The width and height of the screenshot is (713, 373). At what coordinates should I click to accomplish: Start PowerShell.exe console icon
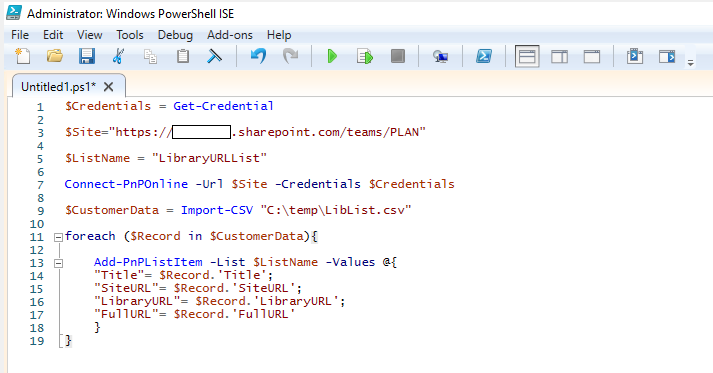483,56
